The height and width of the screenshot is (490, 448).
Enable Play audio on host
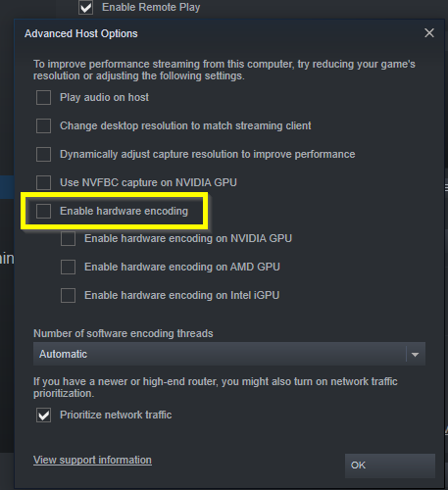tap(43, 97)
